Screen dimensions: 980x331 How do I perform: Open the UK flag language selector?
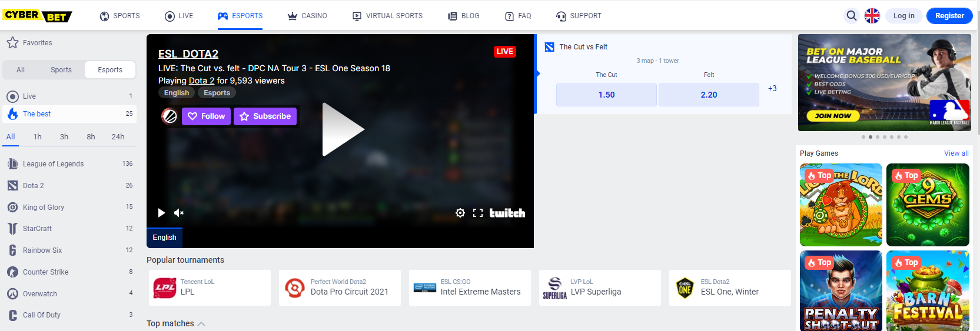tap(872, 16)
